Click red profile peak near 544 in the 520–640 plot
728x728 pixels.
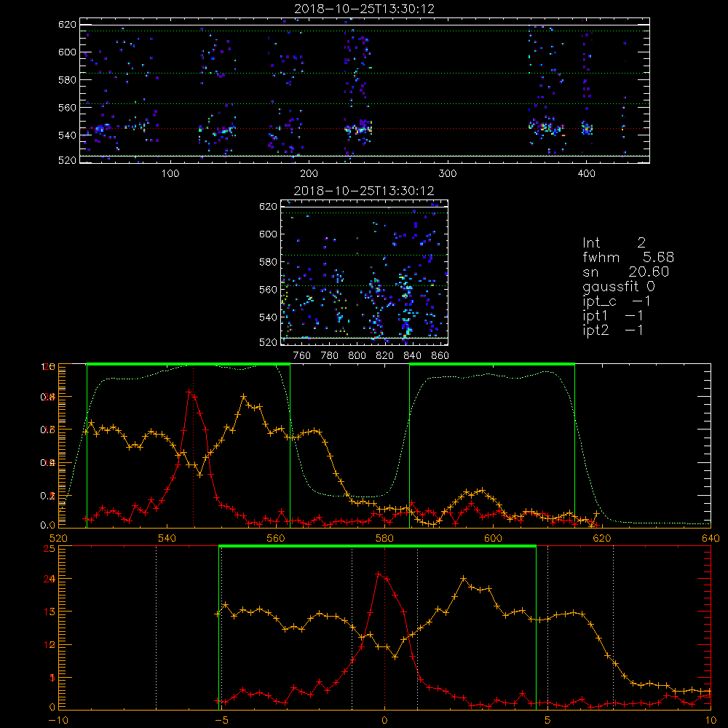click(x=189, y=392)
